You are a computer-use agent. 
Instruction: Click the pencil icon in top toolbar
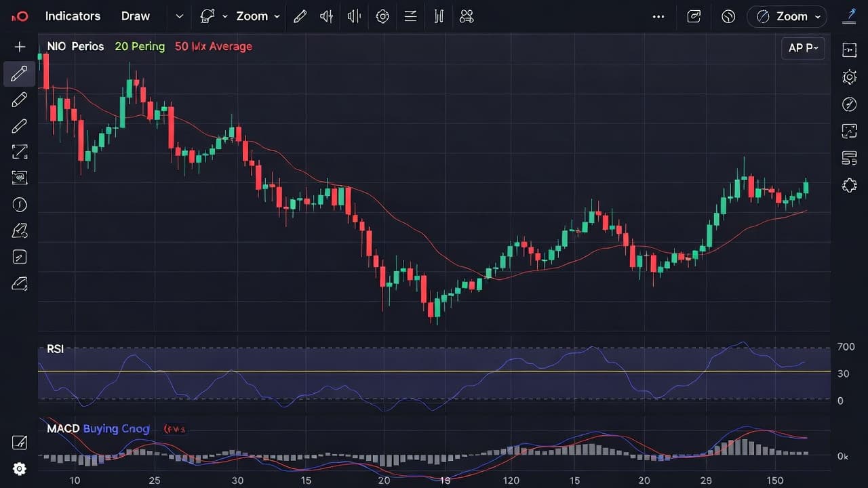300,16
